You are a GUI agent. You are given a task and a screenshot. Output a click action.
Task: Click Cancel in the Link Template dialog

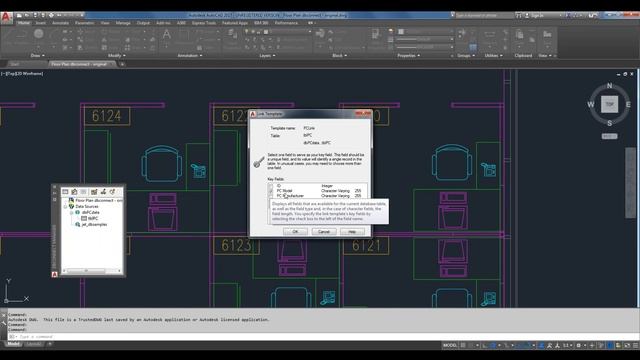pos(324,232)
